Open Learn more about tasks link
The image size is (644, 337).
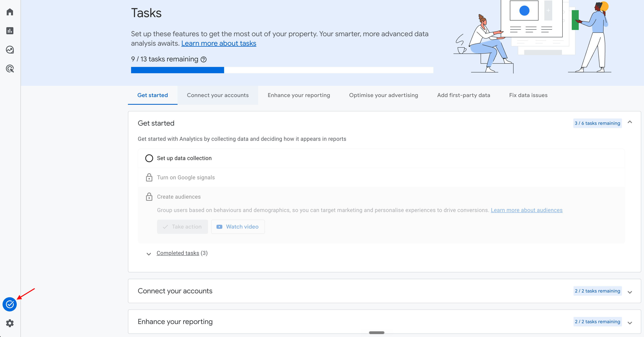click(219, 44)
